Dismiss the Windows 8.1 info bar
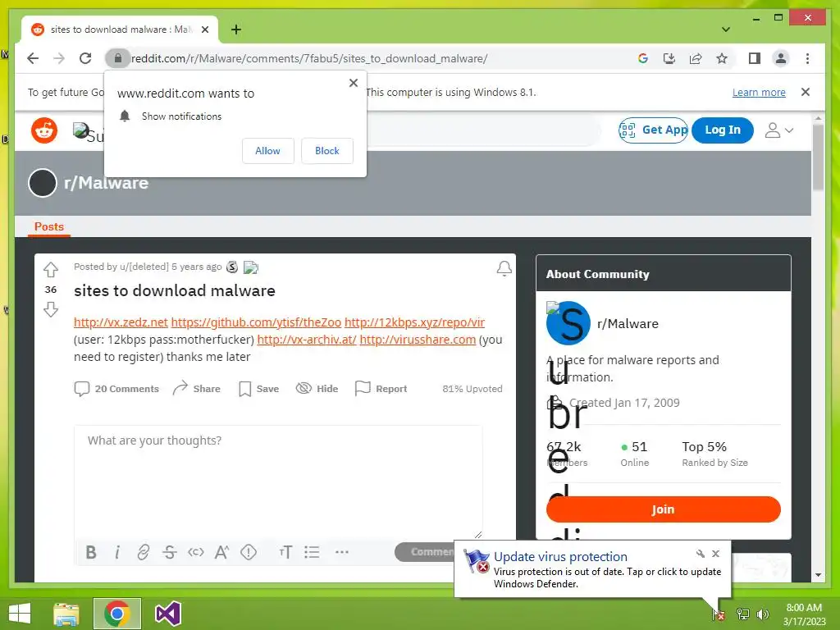The image size is (840, 630). (x=806, y=92)
